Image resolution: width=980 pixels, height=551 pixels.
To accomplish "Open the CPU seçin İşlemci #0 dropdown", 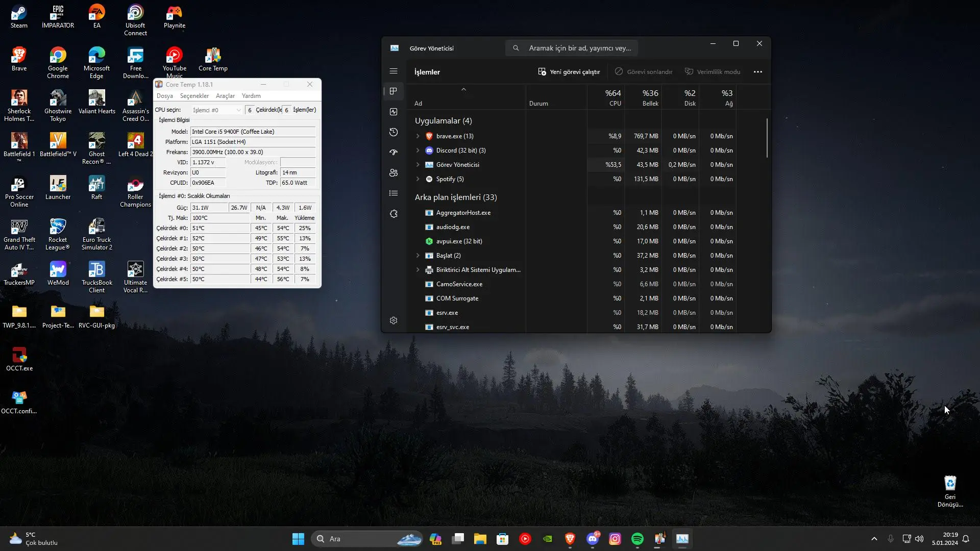I will (x=216, y=110).
